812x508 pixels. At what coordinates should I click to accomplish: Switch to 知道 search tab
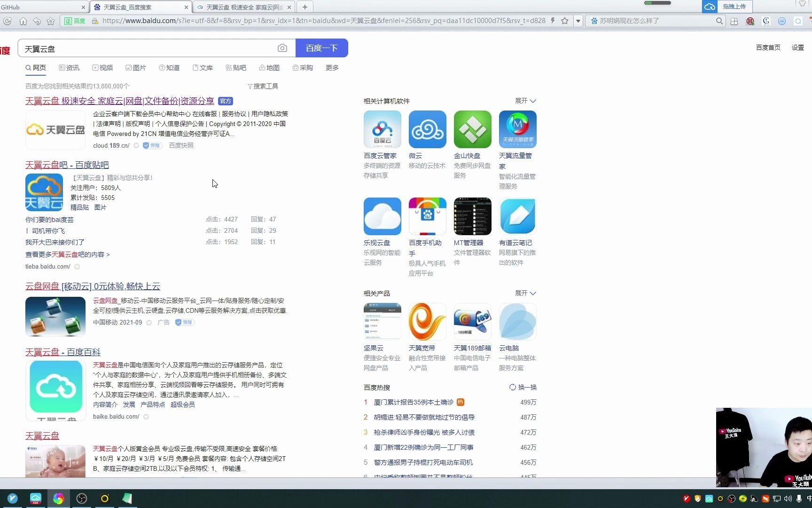point(169,68)
